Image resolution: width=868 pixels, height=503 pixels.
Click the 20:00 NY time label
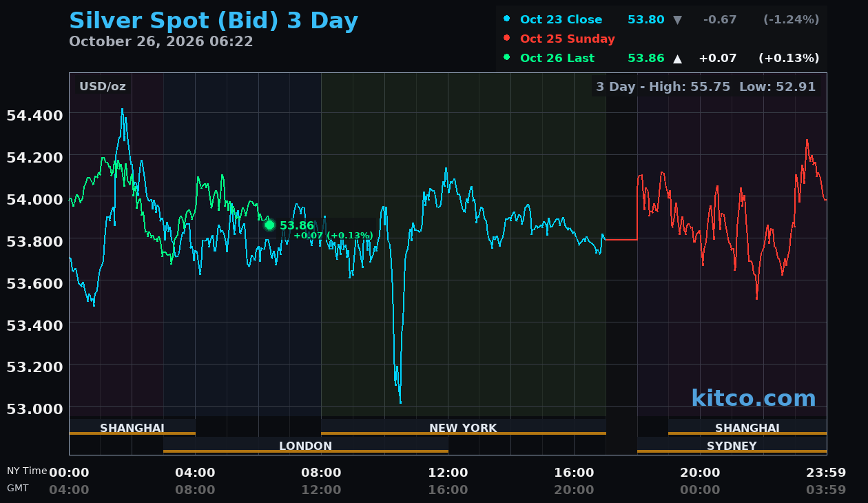pyautogui.click(x=700, y=473)
